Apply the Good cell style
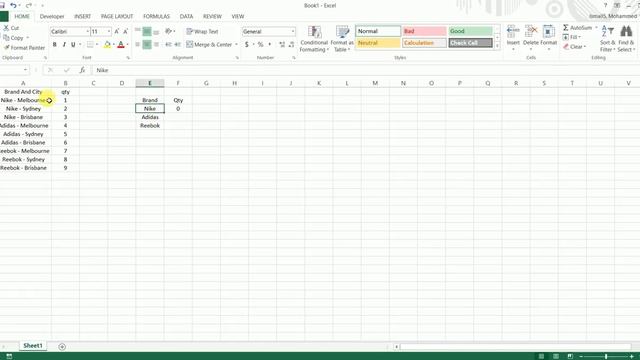640x360 pixels. click(x=470, y=31)
